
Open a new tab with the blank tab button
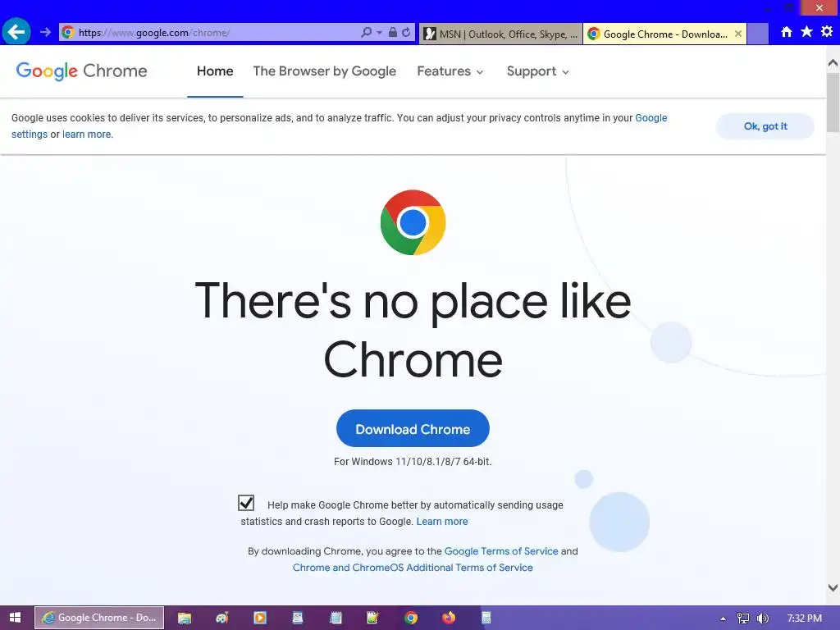[757, 34]
